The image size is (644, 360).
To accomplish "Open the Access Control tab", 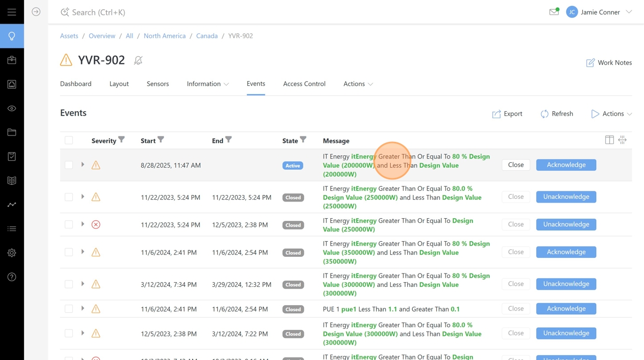I will pyautogui.click(x=304, y=84).
